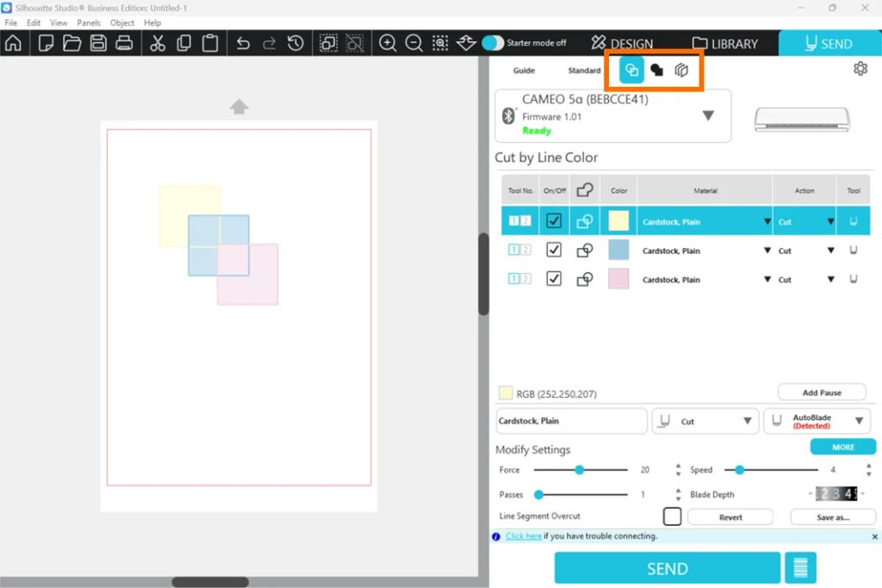Screen dimensions: 882x588
Task: Select the Fill Color cut mode icon
Action: click(656, 71)
